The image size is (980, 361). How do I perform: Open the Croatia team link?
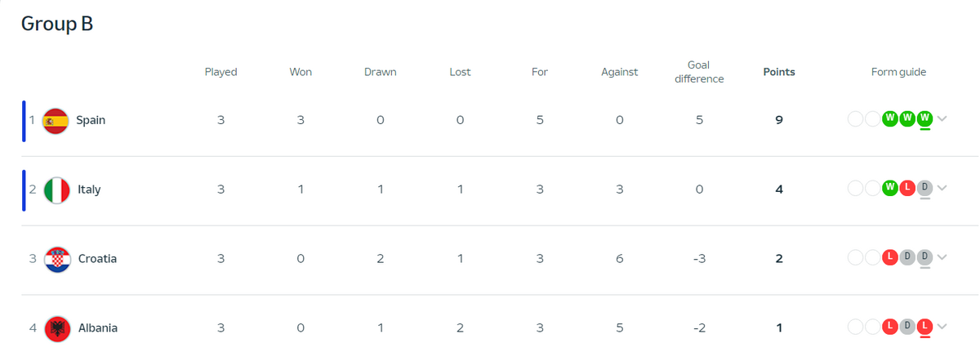[97, 259]
